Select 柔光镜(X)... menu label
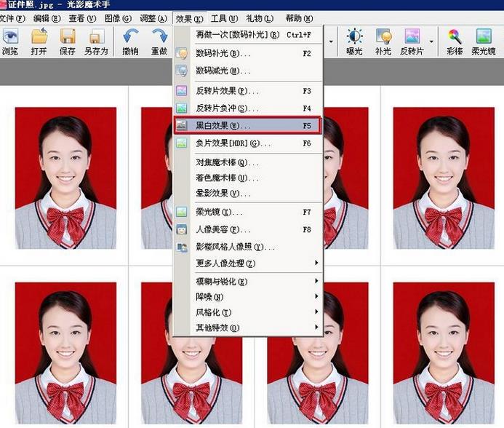The image size is (504, 428). [219, 212]
